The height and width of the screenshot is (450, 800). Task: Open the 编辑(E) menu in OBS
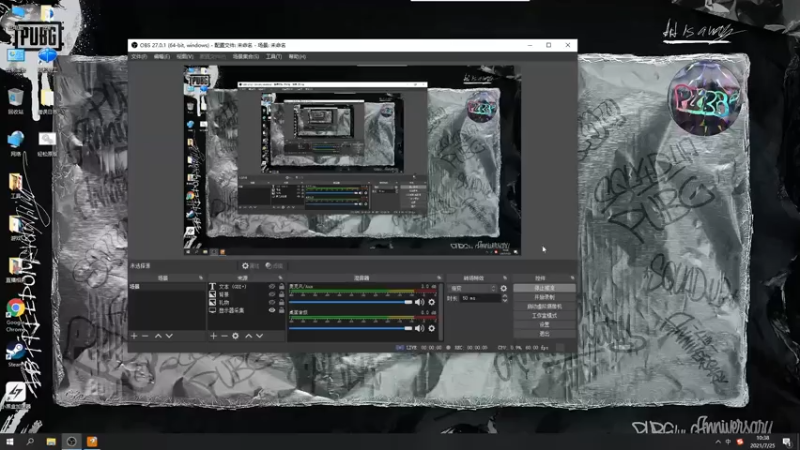point(162,57)
